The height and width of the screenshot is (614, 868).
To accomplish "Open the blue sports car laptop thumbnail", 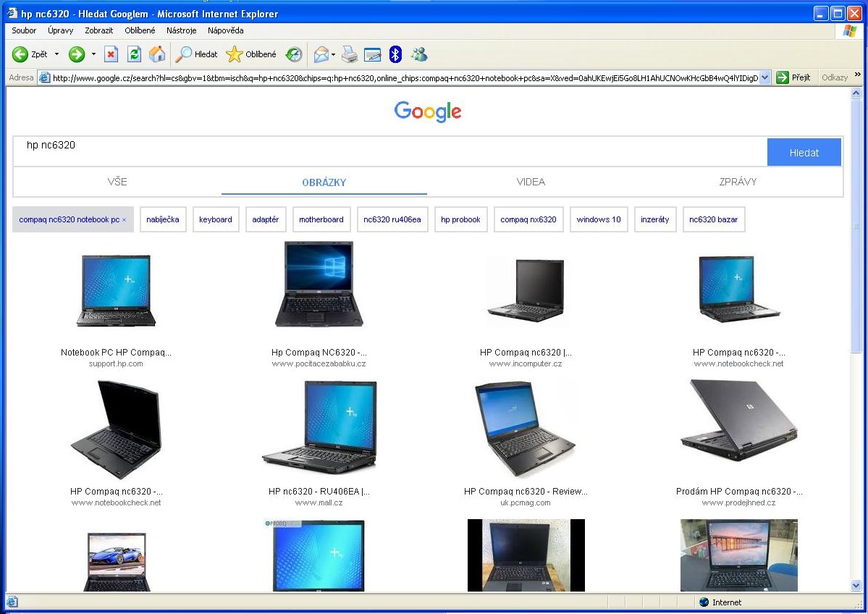I will (117, 561).
